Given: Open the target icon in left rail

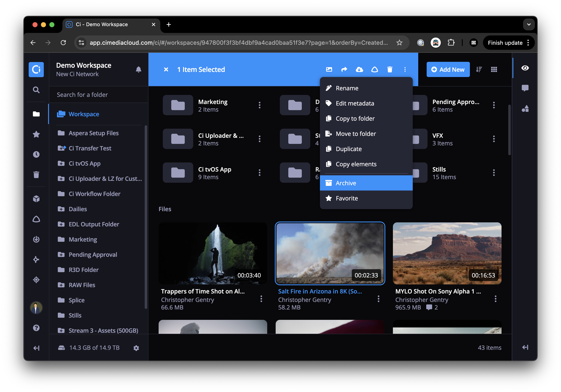Looking at the screenshot, I should coord(36,280).
